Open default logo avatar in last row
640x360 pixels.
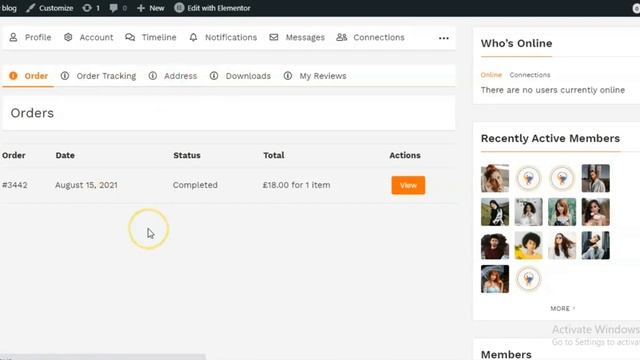point(529,279)
